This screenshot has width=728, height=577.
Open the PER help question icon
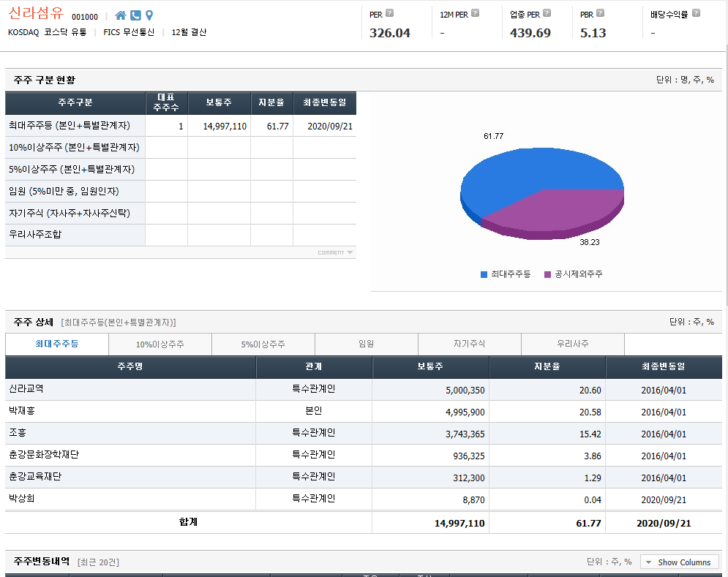(x=389, y=13)
